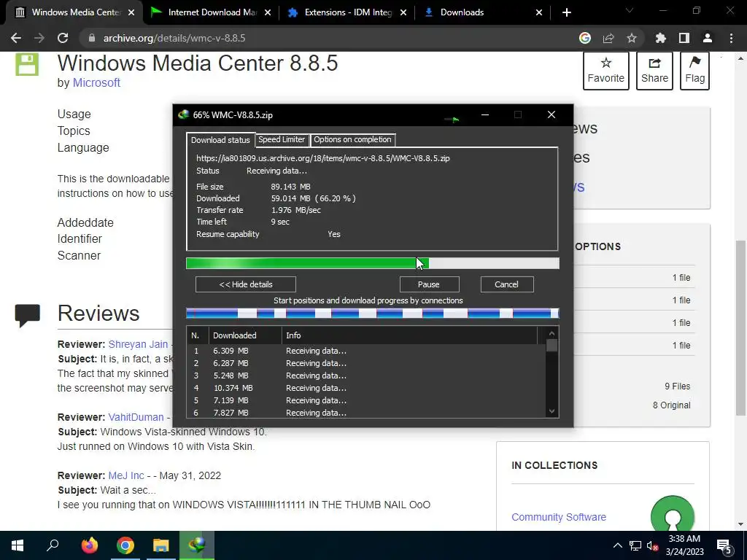Open Chrome profile avatar
Screen dimensions: 747x560
tap(708, 38)
